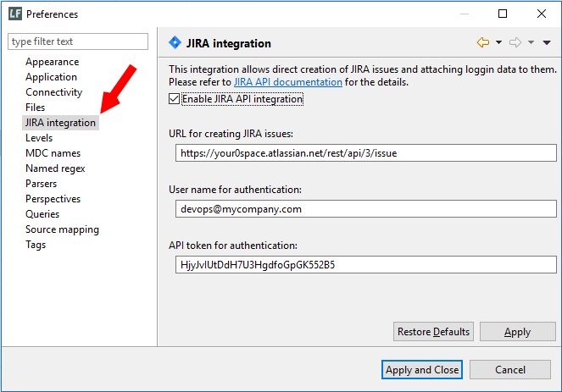Click the Restore Defaults button
Viewport: 562px width, 392px height.
pos(433,332)
